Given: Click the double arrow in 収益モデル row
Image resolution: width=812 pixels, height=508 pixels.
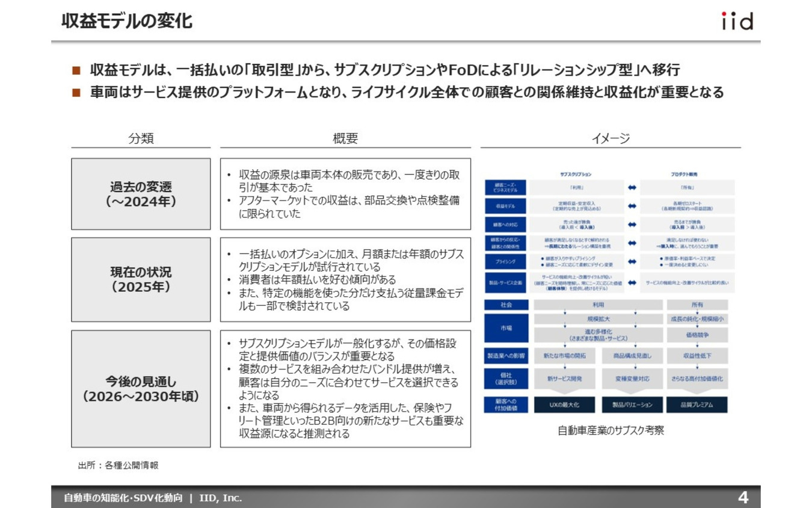Looking at the screenshot, I should click(x=632, y=206).
